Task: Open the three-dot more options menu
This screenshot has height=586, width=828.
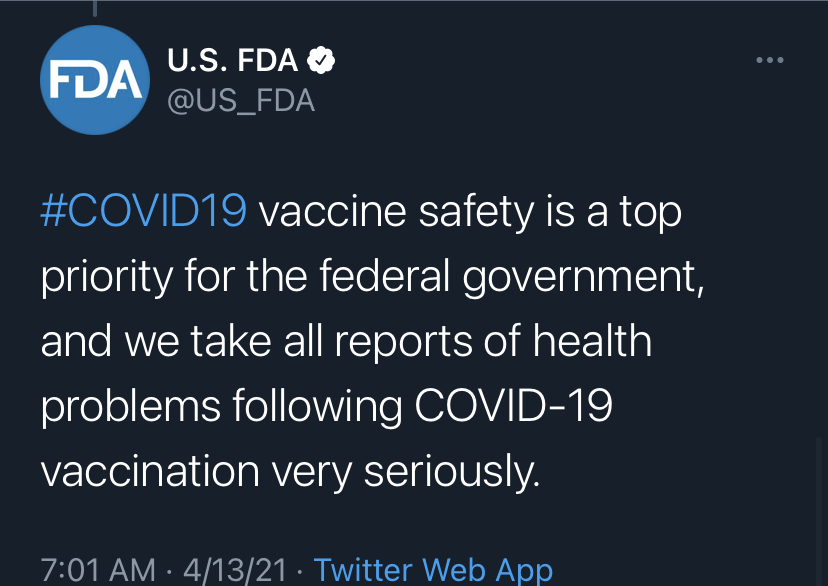Action: tap(769, 61)
